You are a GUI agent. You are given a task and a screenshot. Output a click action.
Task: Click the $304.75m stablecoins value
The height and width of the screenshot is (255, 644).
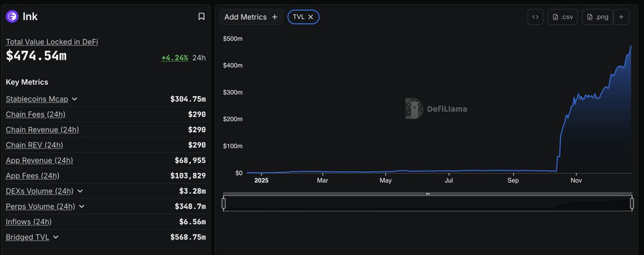click(x=188, y=98)
